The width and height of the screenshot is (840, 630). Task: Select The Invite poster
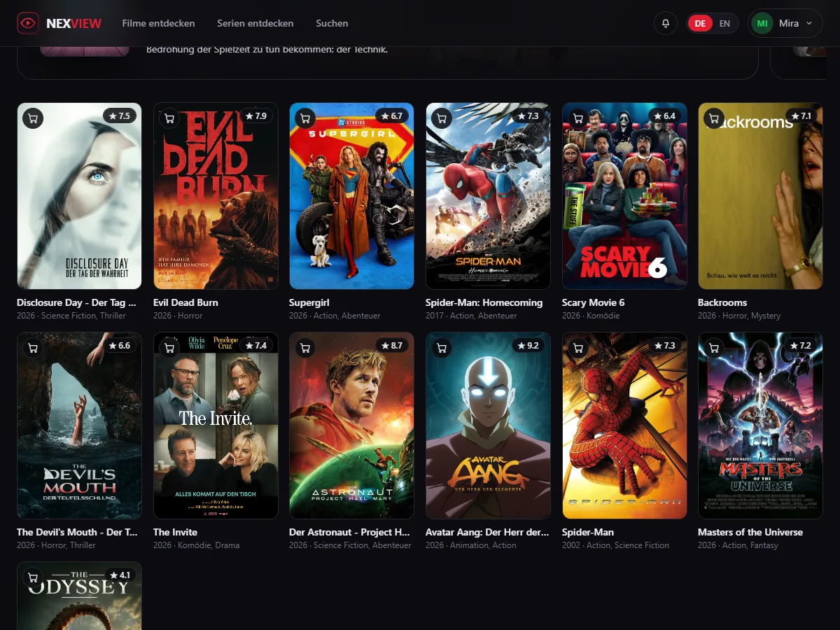[x=216, y=426]
